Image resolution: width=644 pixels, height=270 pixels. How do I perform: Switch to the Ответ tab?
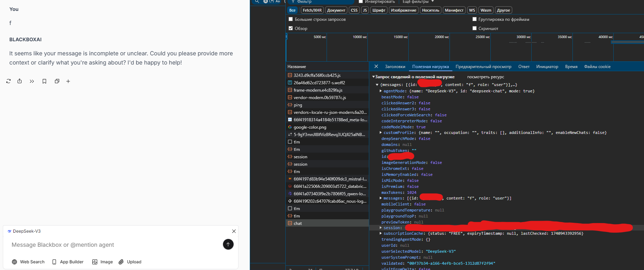(524, 67)
